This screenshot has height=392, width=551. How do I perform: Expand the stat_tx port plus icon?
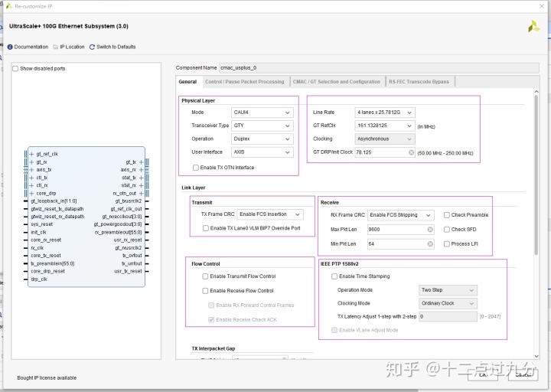tap(141, 178)
